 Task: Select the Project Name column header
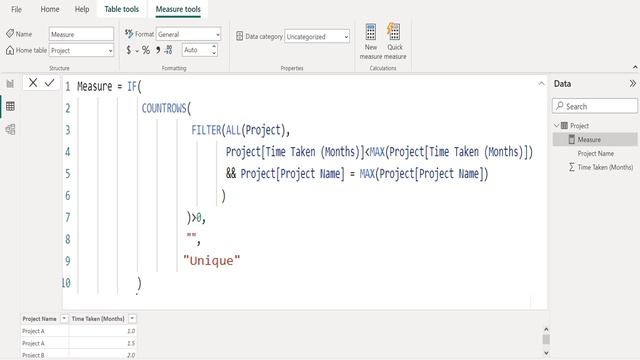point(40,319)
